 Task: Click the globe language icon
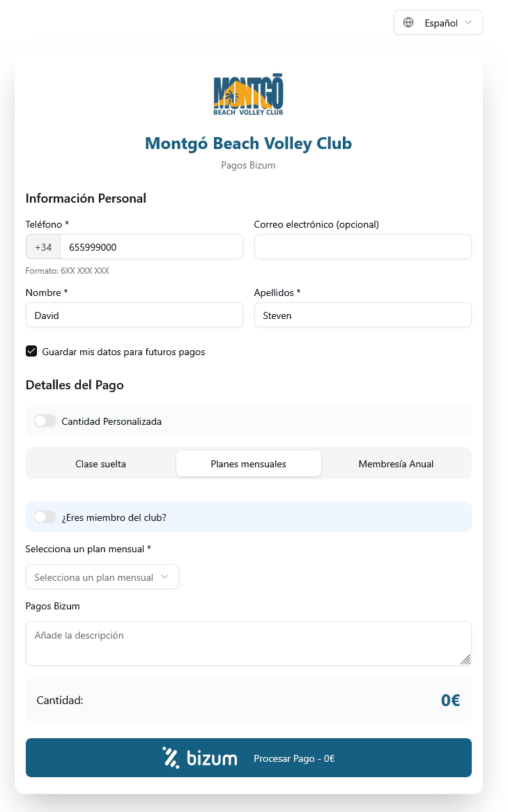point(408,23)
